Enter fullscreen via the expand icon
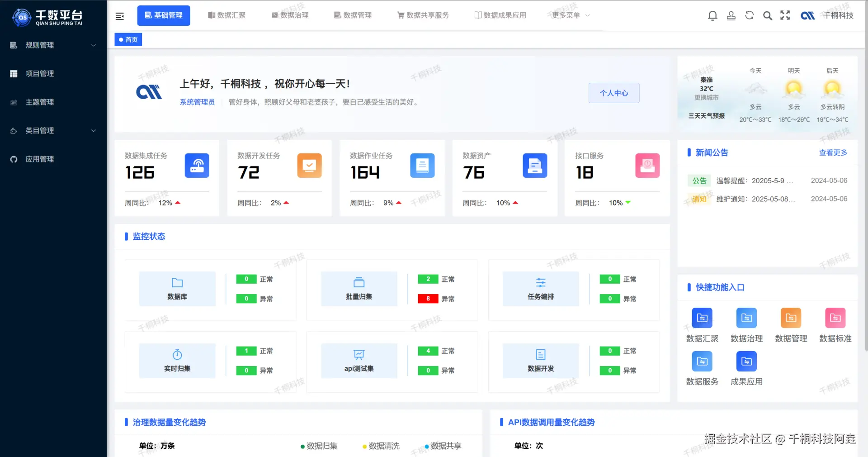The image size is (868, 457). [x=785, y=15]
